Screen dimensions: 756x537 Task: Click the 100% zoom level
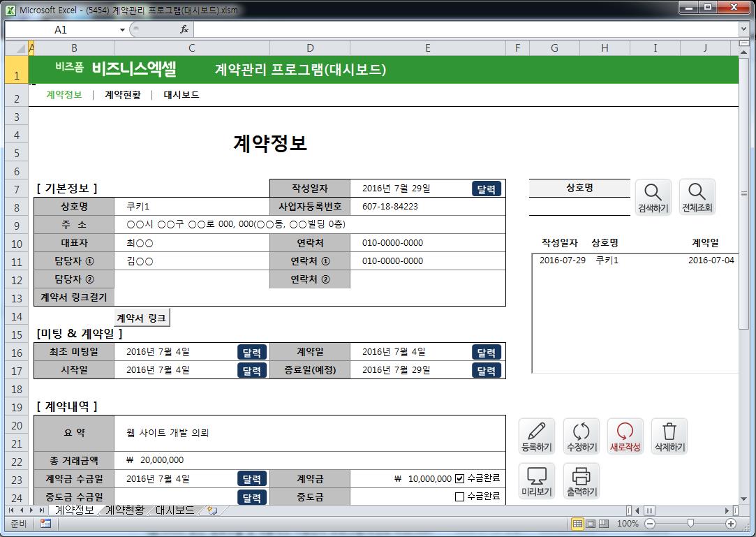coord(628,524)
